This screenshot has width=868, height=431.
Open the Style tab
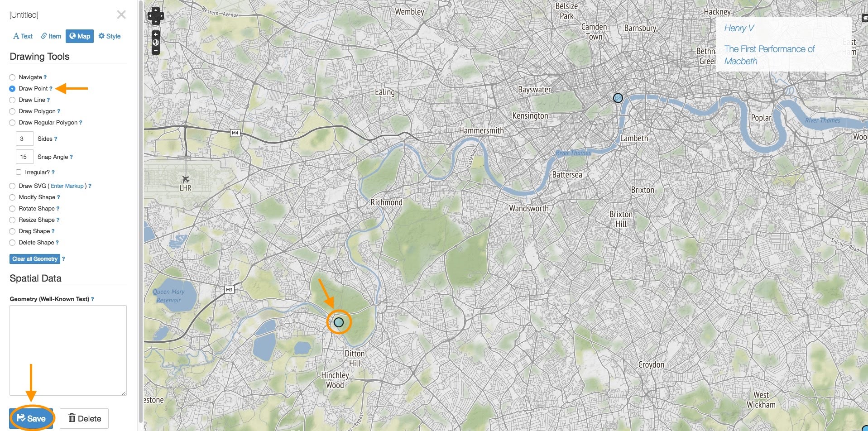(x=110, y=36)
